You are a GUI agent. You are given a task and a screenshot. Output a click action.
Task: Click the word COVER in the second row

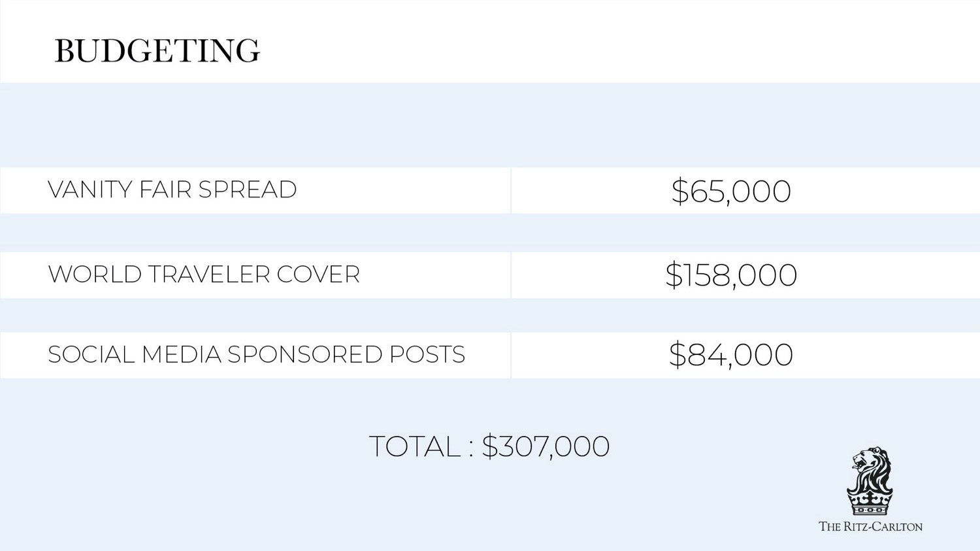tap(318, 275)
